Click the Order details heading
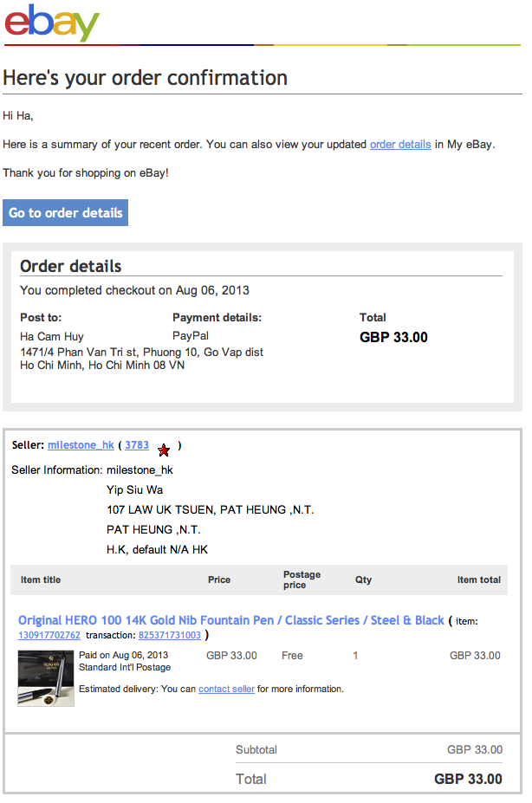 pos(71,266)
